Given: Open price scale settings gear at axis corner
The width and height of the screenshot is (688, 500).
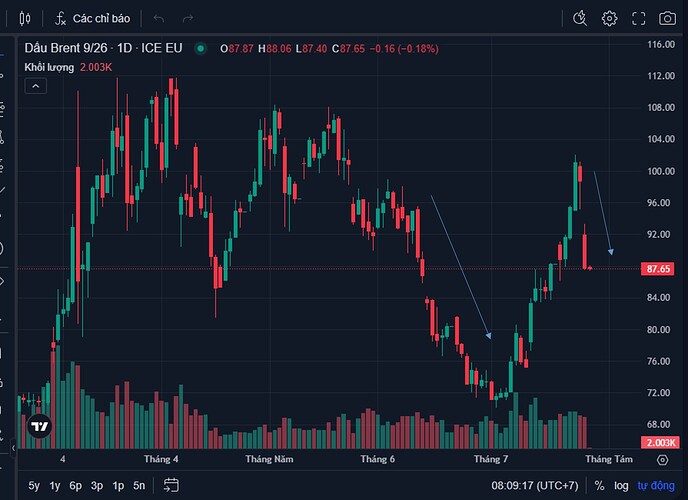Looking at the screenshot, I should pos(663,460).
